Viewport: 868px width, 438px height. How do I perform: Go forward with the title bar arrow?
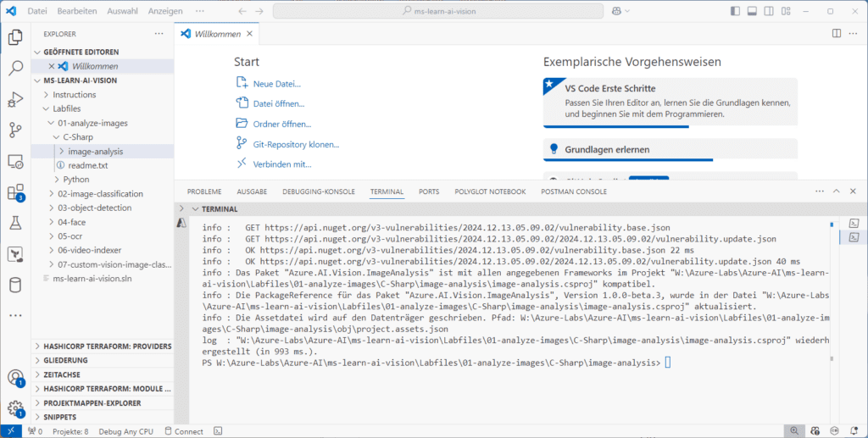click(259, 11)
